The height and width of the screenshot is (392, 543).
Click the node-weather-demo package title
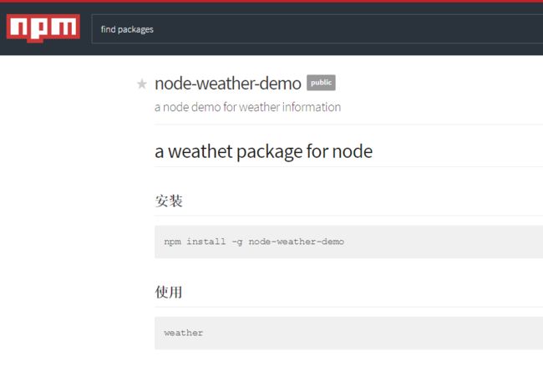[228, 84]
